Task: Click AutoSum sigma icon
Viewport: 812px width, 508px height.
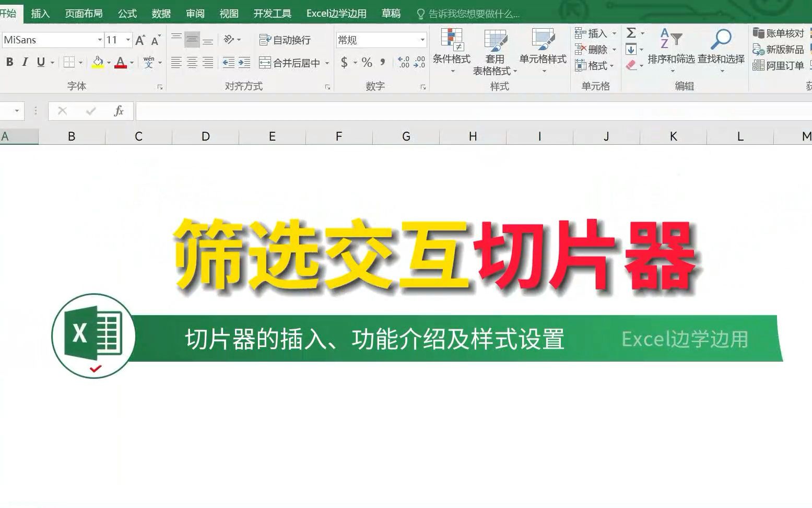Action: [631, 33]
